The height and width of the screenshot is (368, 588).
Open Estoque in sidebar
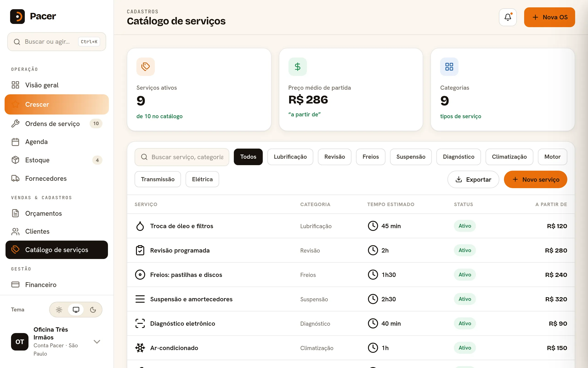click(x=57, y=160)
